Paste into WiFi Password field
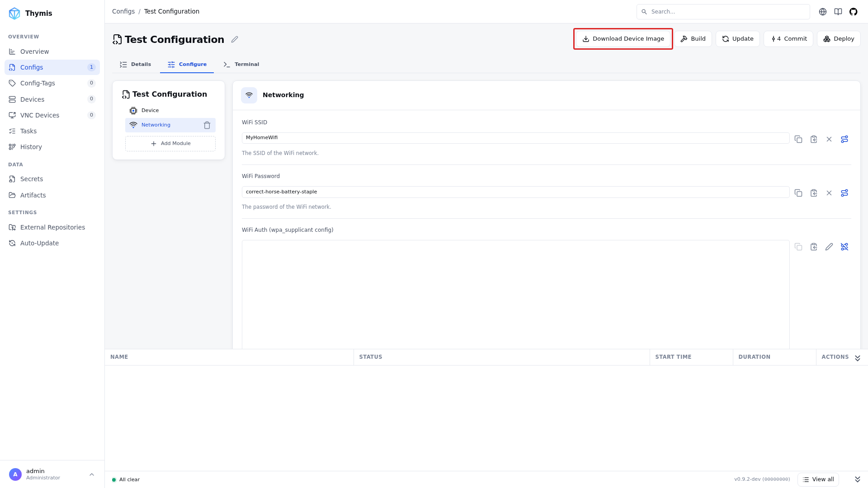Viewport: 868px width, 488px height. [x=814, y=193]
